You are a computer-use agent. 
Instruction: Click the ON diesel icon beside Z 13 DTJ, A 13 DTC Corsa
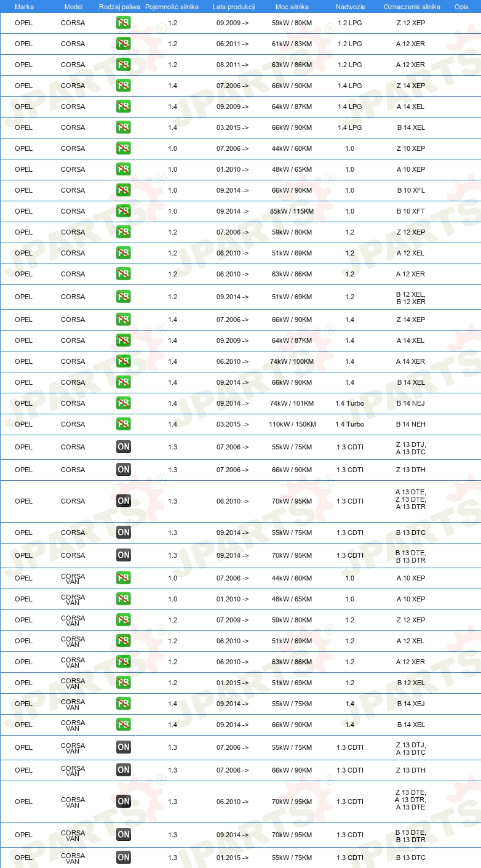124,447
